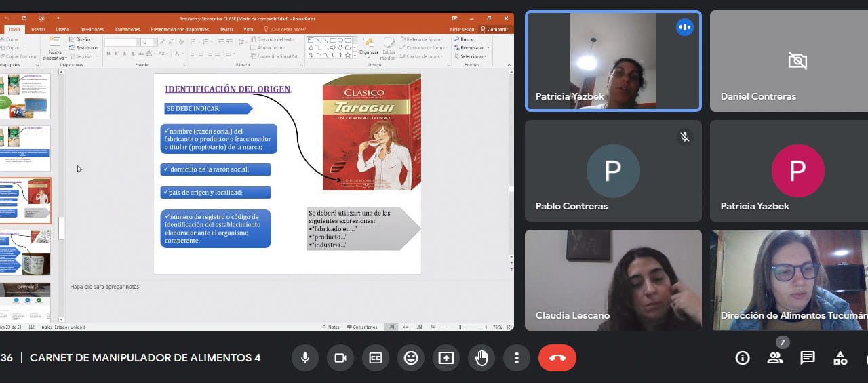The width and height of the screenshot is (868, 383).
Task: Open the activities shapes icon
Action: (x=840, y=358)
